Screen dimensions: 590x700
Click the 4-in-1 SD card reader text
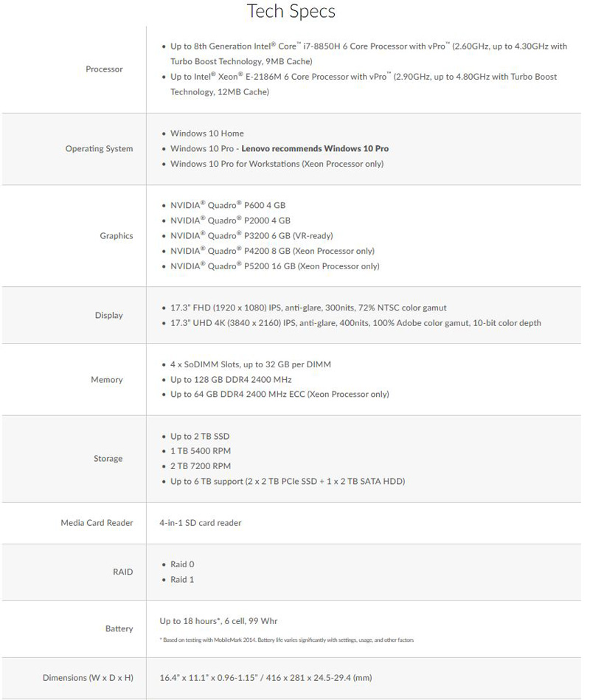point(201,523)
